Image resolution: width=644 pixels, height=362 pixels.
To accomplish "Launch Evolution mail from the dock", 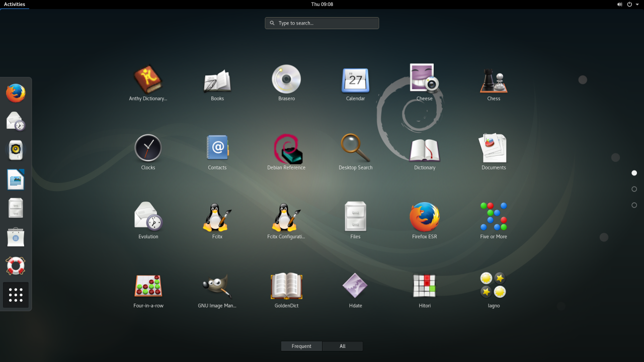I will point(16,121).
